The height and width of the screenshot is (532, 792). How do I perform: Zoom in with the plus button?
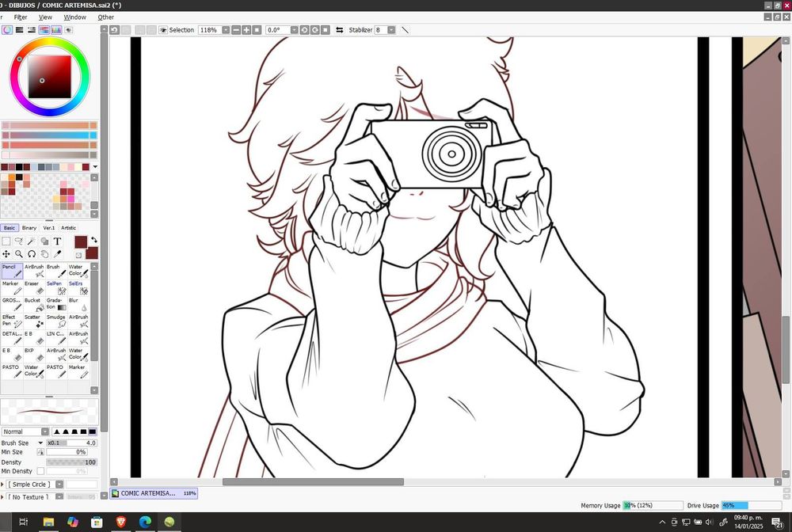(246, 30)
